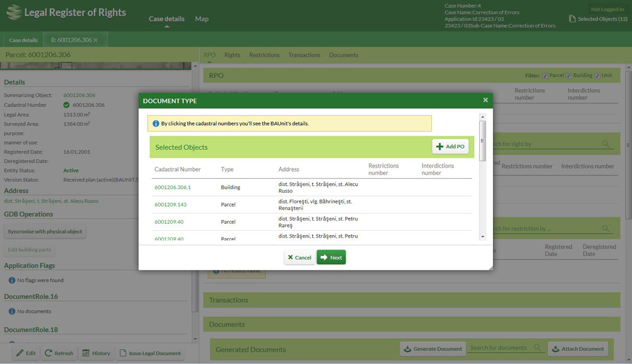
Task: Click the Type column header in dialog
Action: pyautogui.click(x=227, y=169)
